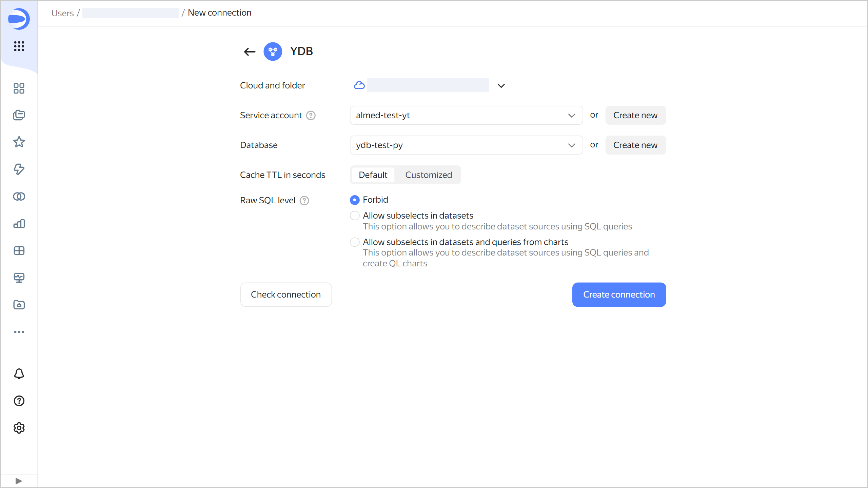Image resolution: width=868 pixels, height=488 pixels.
Task: Switch Cache TTL to Default
Action: tap(373, 175)
